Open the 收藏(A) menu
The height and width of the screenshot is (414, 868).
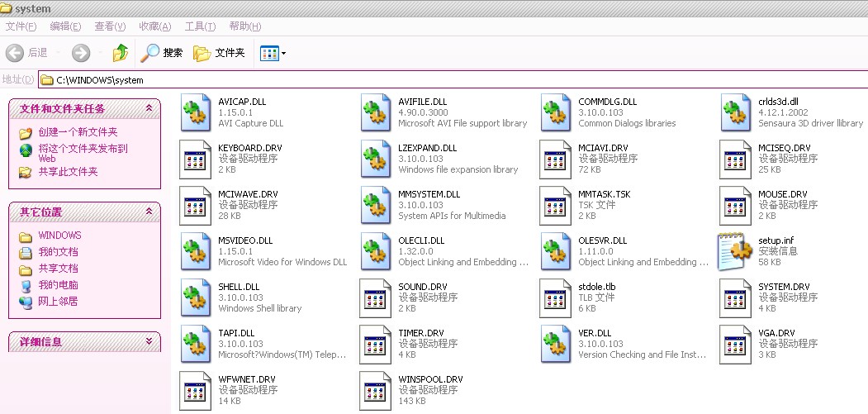[154, 26]
